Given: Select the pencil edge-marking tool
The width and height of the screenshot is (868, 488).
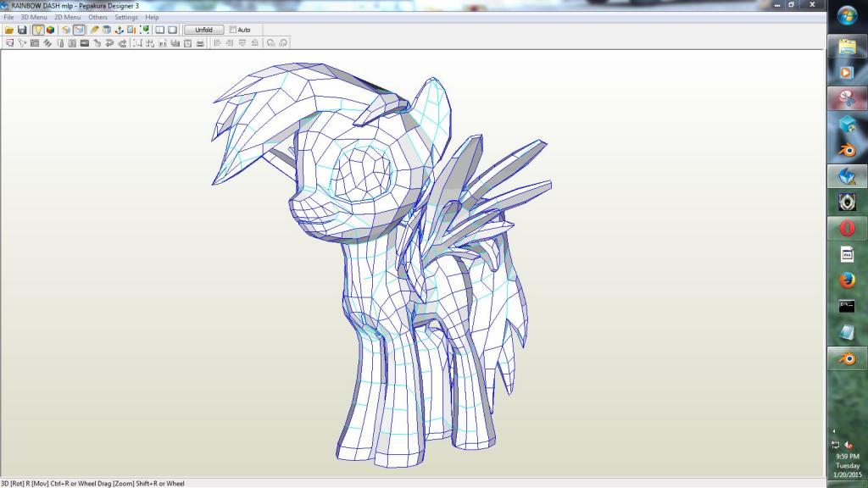Looking at the screenshot, I should pos(94,30).
